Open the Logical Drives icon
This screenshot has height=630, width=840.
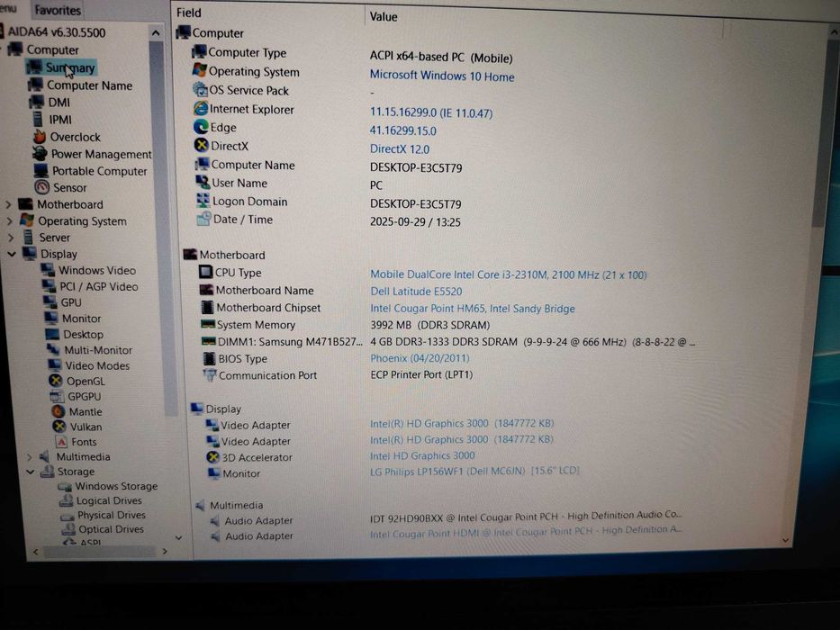(66, 500)
